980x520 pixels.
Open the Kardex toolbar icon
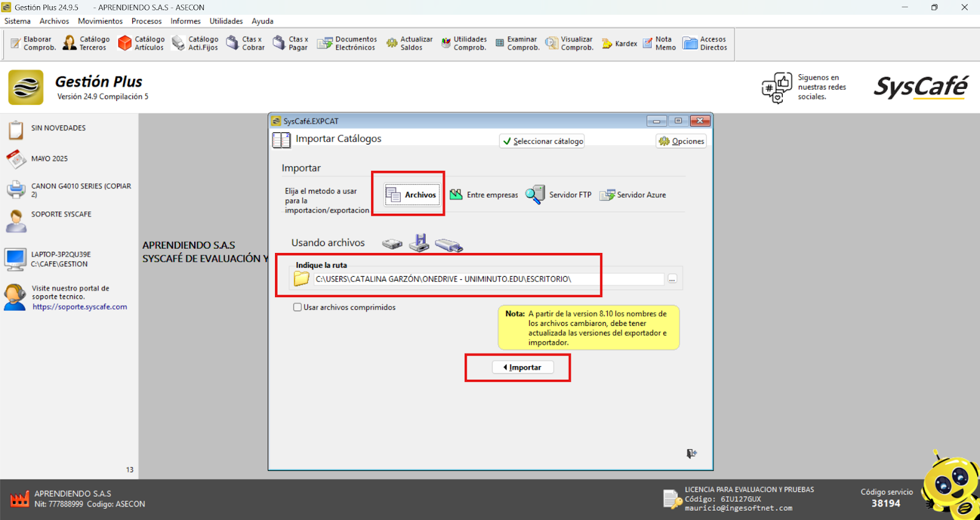(619, 43)
